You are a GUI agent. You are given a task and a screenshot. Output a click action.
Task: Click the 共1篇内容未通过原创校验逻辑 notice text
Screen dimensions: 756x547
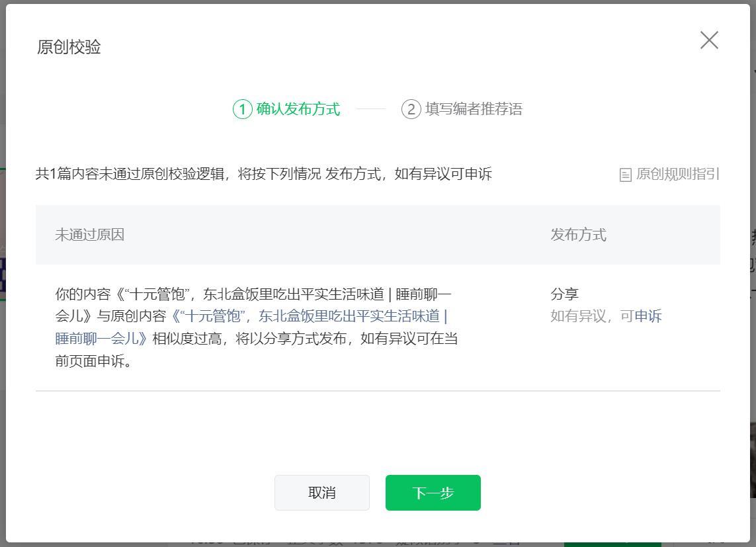[264, 174]
